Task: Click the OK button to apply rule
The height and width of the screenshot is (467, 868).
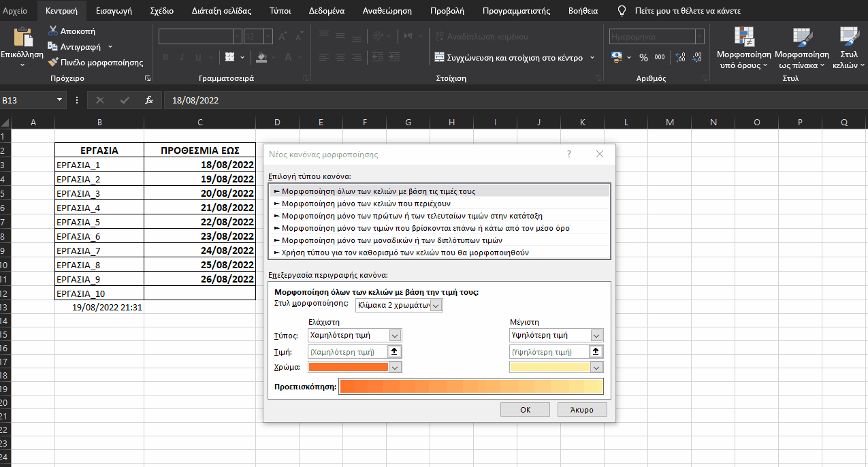Action: point(524,409)
